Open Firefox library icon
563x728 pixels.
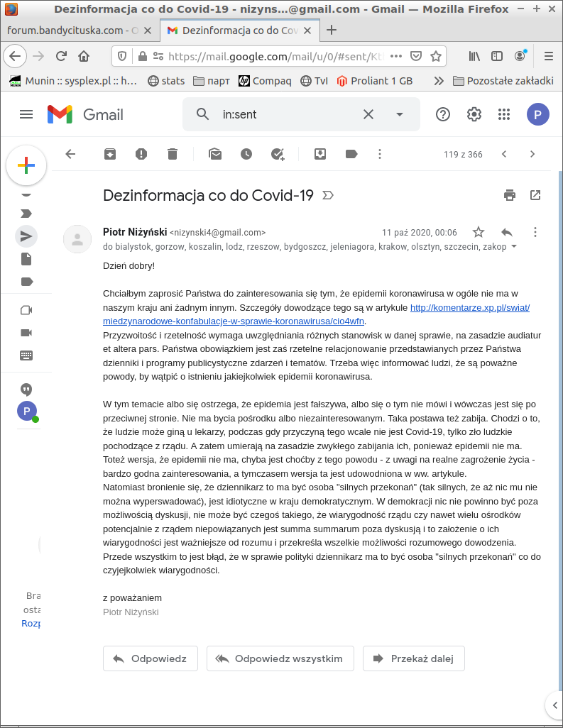click(474, 56)
